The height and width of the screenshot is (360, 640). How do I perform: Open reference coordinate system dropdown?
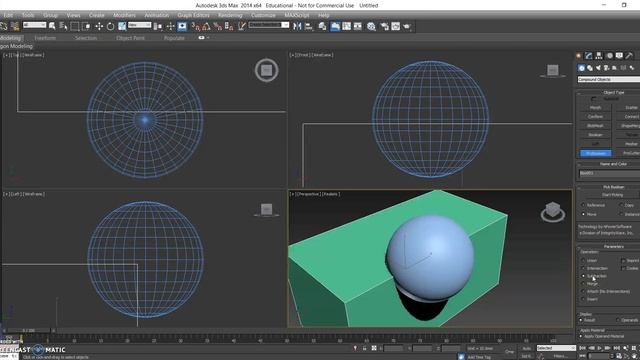[x=140, y=25]
